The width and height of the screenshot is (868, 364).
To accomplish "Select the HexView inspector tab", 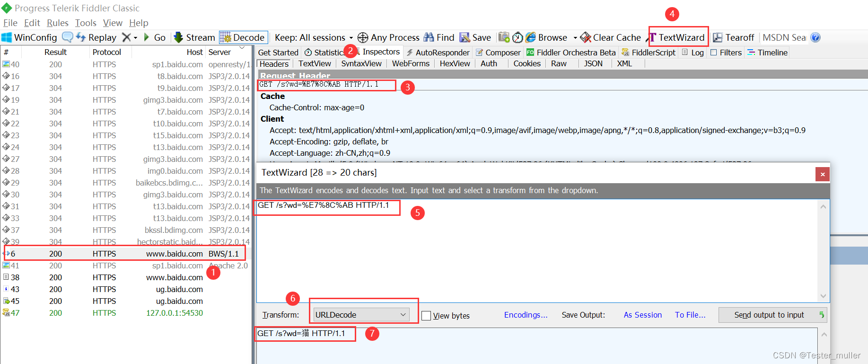I will (x=455, y=63).
